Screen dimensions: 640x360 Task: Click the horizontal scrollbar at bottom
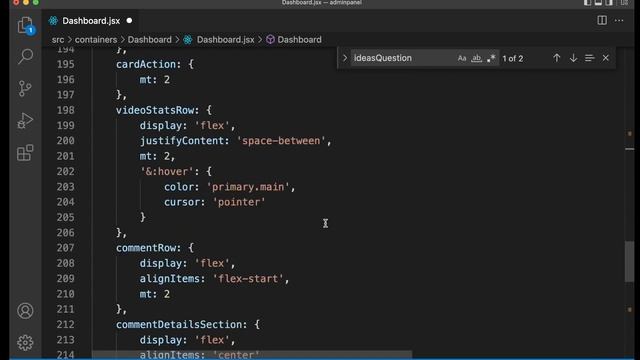[252, 354]
